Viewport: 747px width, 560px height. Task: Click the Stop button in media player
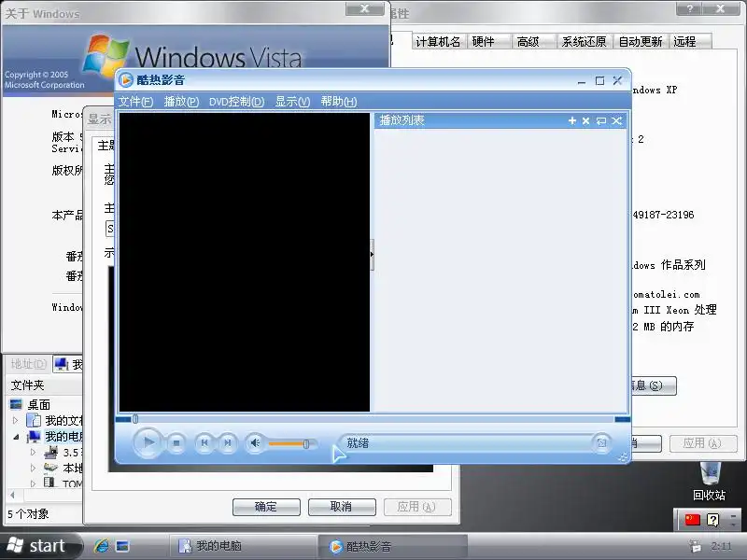point(176,443)
